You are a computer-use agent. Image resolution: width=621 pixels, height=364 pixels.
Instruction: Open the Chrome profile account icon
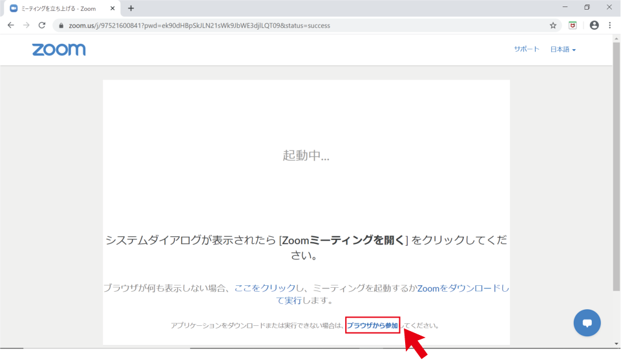(x=594, y=25)
